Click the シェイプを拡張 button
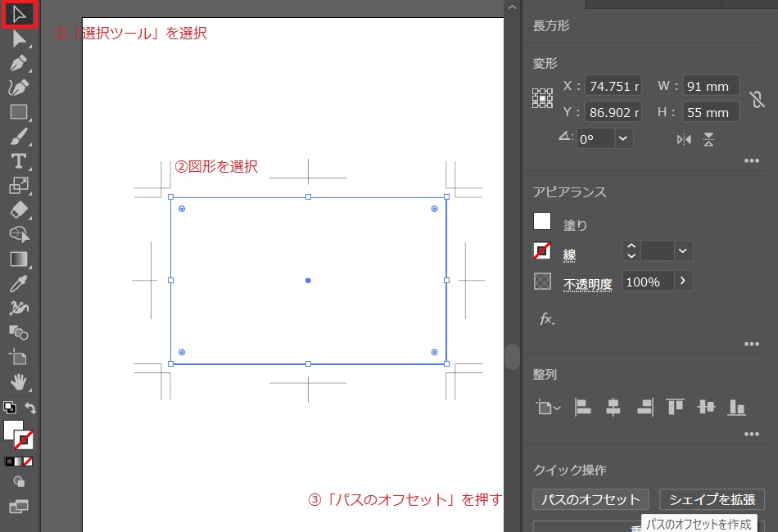This screenshot has height=532, width=778. (x=712, y=499)
